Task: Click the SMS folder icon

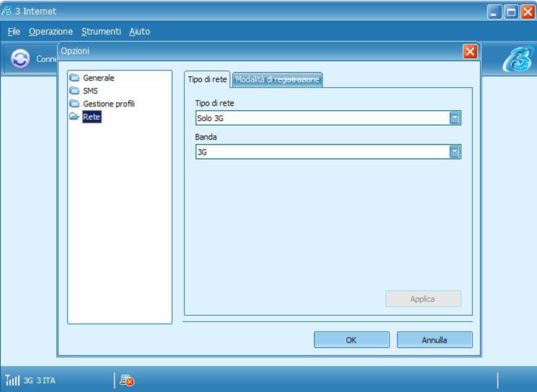Action: click(x=74, y=91)
